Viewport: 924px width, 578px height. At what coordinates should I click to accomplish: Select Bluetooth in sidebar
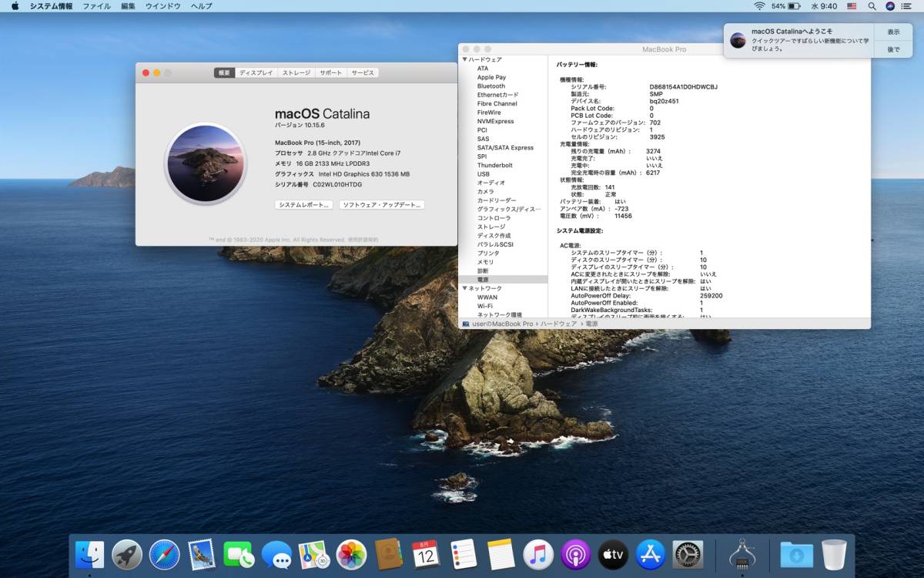click(x=491, y=86)
